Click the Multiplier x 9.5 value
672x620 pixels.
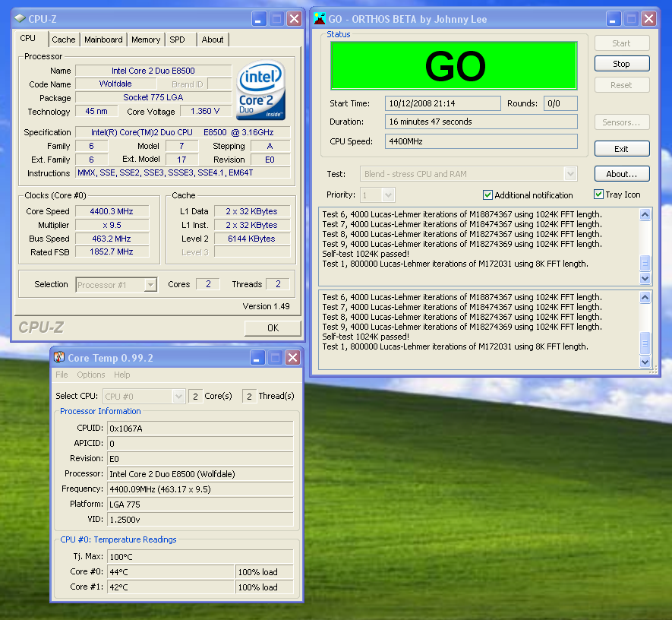112,225
